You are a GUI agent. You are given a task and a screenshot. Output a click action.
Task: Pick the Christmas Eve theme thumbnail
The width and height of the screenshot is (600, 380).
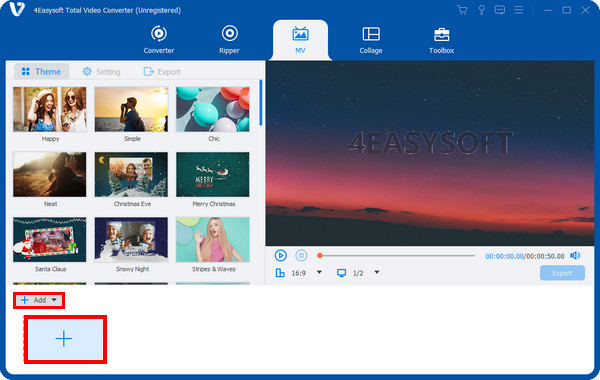coord(131,175)
